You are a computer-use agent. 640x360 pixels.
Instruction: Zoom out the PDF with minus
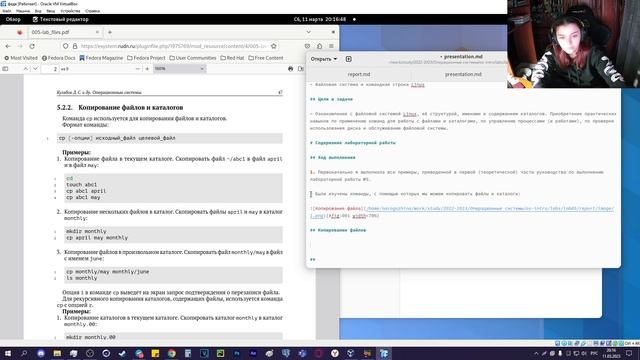137,69
